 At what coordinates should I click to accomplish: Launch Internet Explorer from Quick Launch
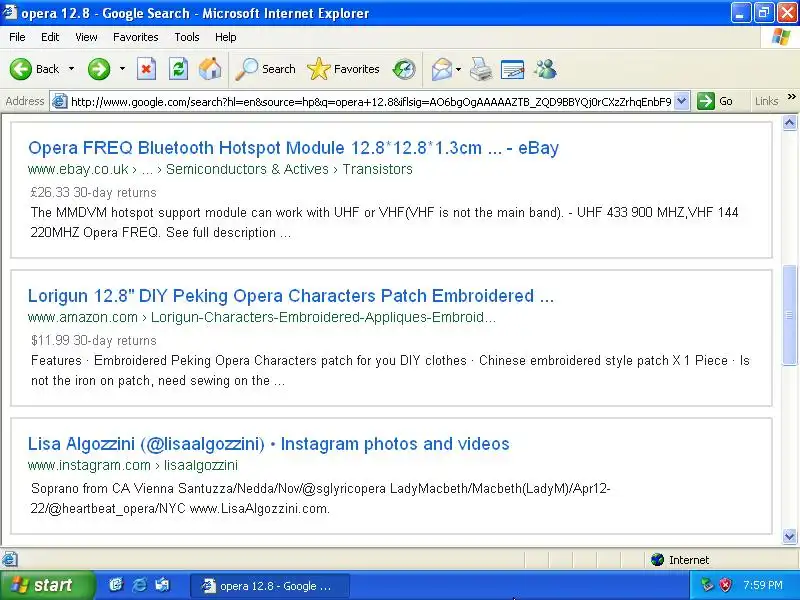tap(139, 585)
